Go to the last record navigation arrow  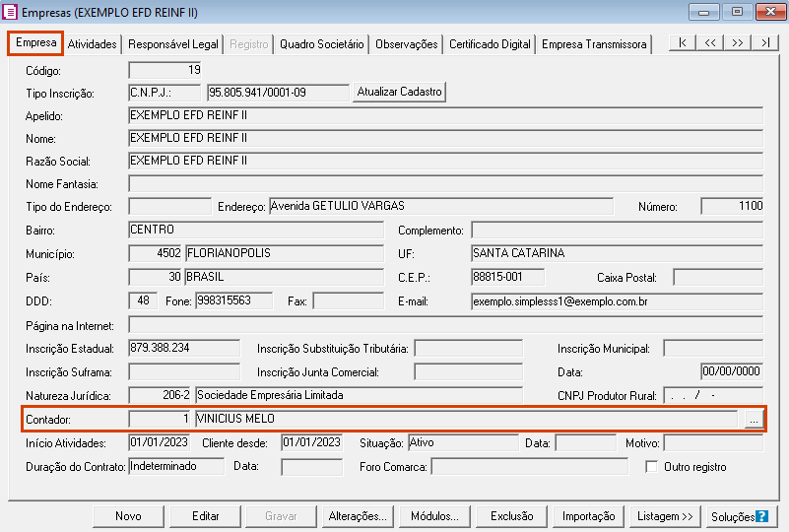(x=764, y=42)
